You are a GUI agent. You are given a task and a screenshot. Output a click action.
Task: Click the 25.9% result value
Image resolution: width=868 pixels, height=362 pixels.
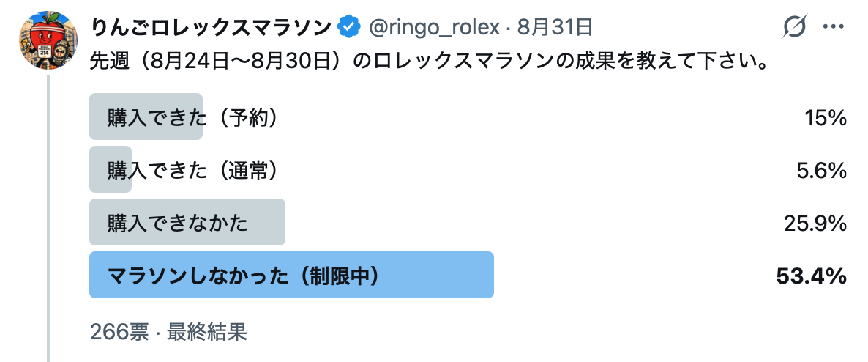[x=815, y=223]
